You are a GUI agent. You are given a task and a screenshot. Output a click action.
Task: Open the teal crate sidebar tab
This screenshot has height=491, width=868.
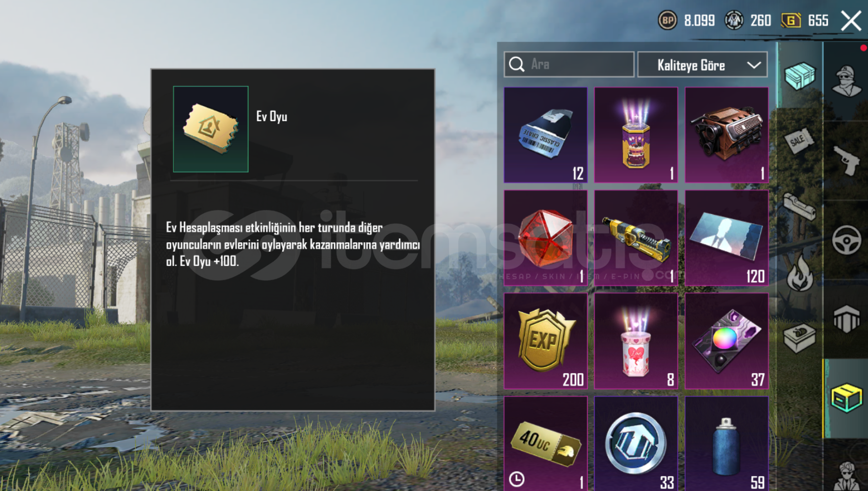[x=800, y=76]
